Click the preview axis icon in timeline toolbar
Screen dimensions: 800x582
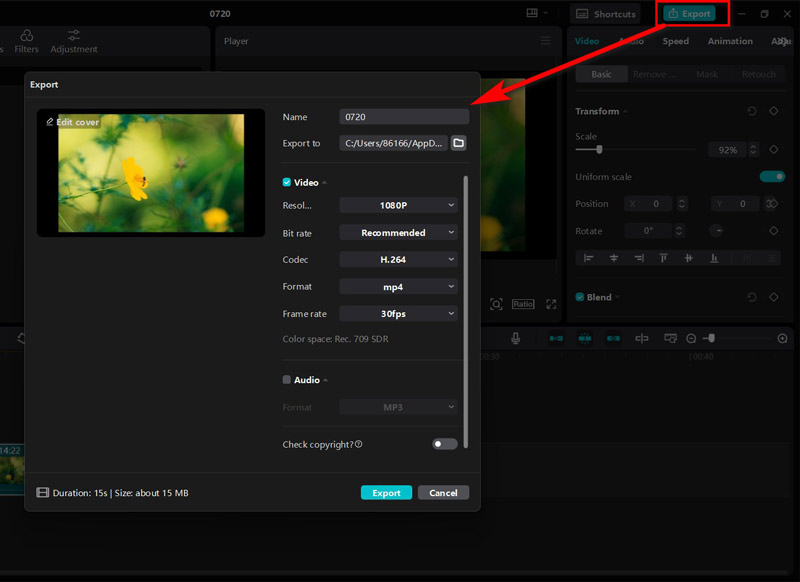point(670,338)
